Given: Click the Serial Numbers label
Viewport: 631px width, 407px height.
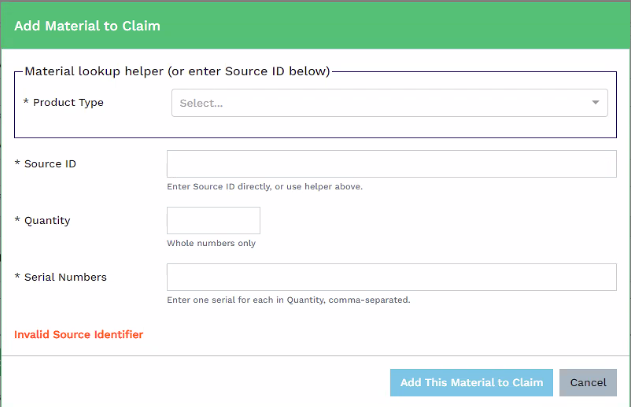Looking at the screenshot, I should [65, 277].
